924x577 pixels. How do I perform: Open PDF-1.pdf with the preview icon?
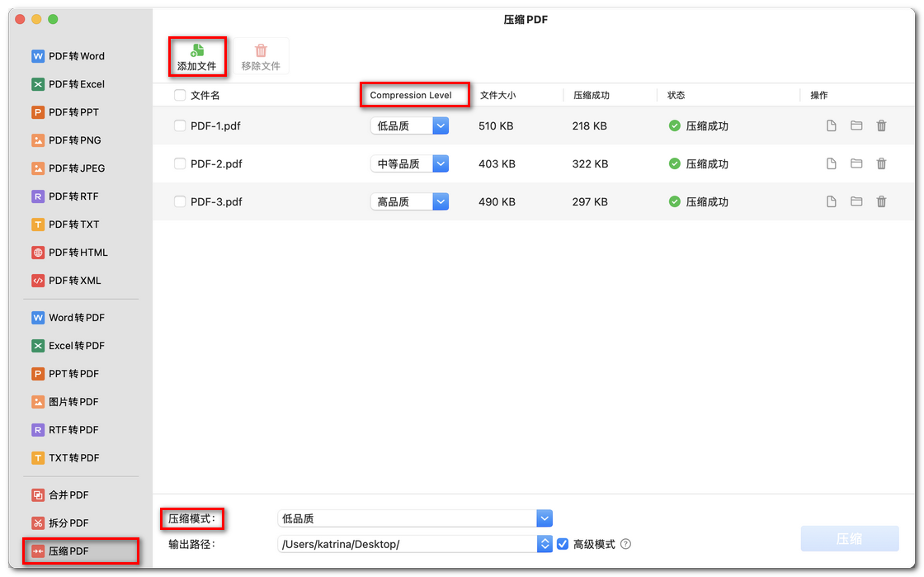click(x=831, y=125)
